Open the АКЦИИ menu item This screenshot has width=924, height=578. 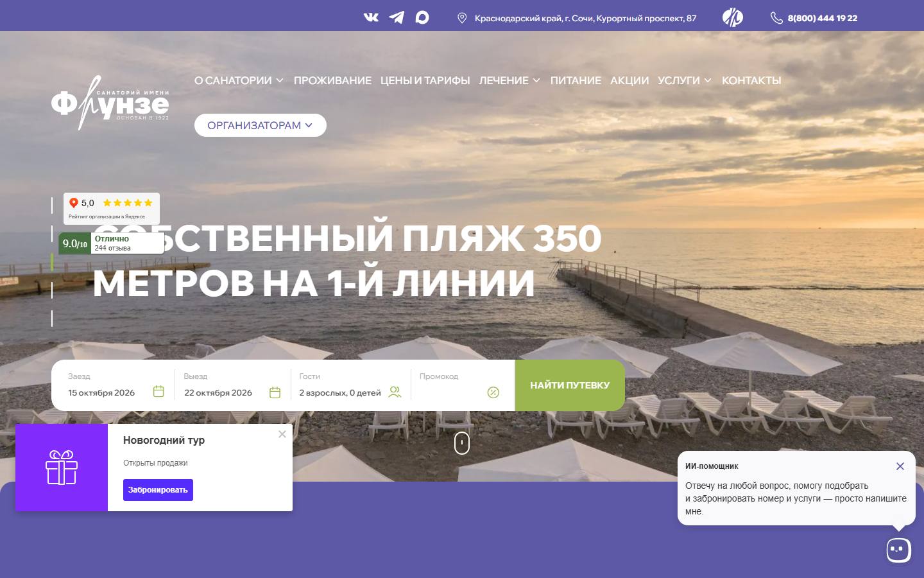coord(629,80)
